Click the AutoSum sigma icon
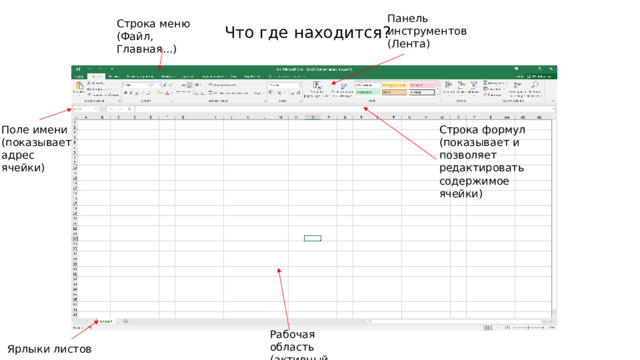The width and height of the screenshot is (640, 360). coord(485,83)
